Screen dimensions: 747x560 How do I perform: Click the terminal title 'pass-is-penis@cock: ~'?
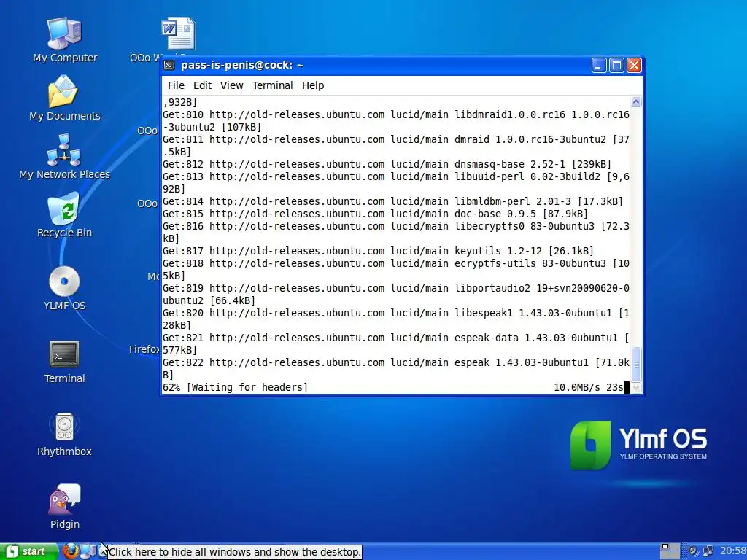tap(242, 65)
